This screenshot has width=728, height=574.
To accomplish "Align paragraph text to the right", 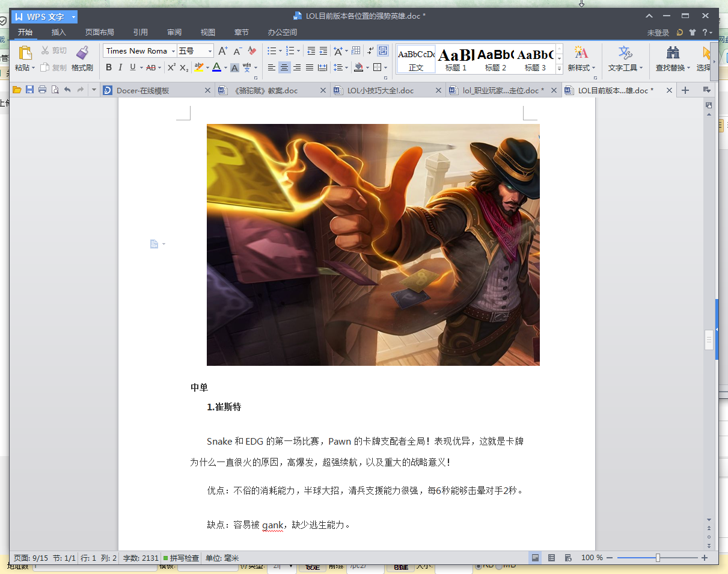I will [x=297, y=67].
